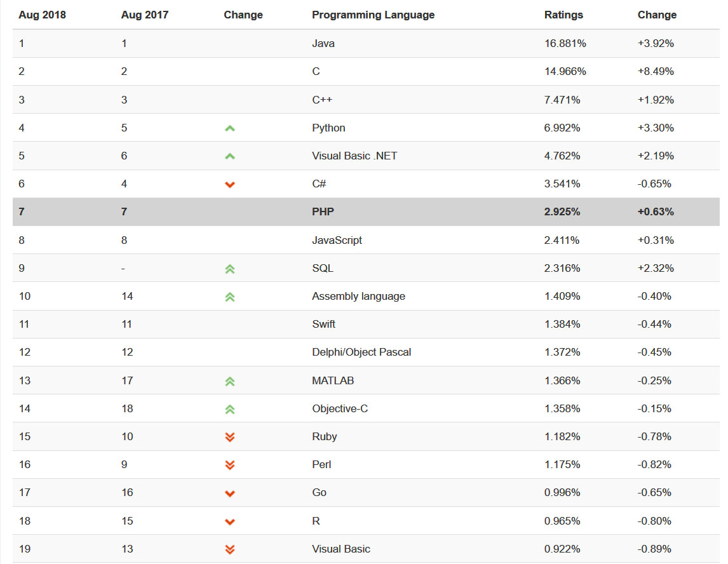
Task: Click double up arrow next to Assembly language
Action: point(230,297)
